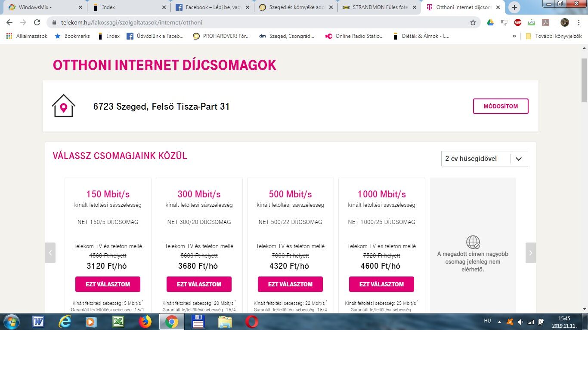Close the 'Otthoni internet díjcsomagok' tab
The image size is (588, 387).
click(498, 7)
